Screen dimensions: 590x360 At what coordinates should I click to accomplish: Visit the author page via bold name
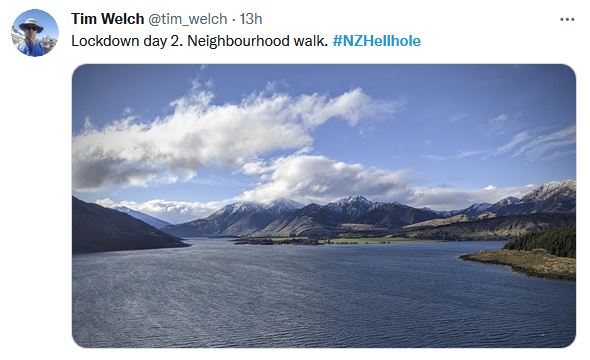click(108, 19)
